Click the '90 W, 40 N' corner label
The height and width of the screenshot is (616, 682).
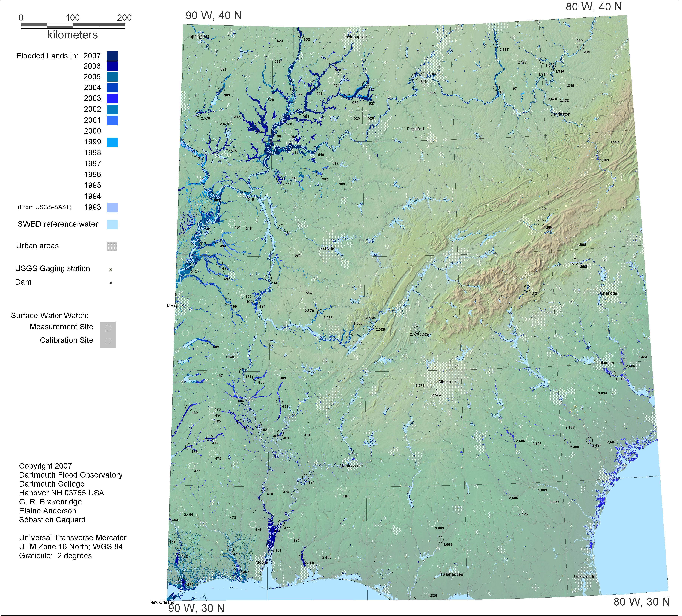[213, 16]
